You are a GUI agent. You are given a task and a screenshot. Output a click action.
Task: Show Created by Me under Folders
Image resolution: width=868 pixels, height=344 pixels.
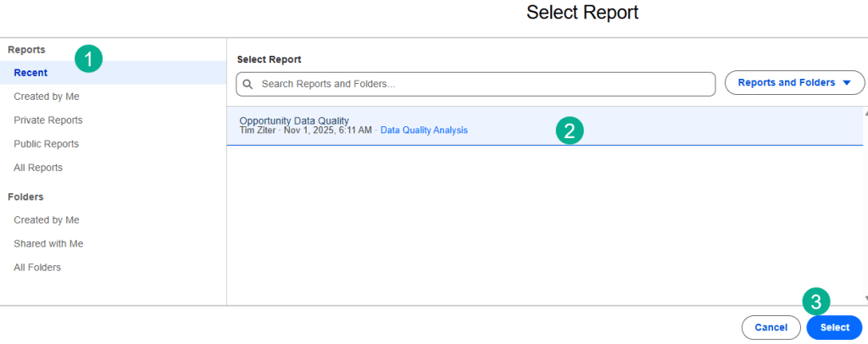[46, 220]
